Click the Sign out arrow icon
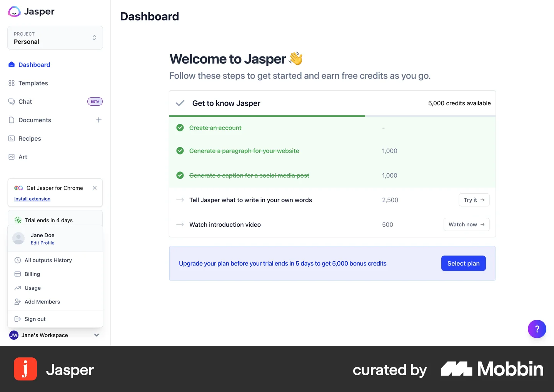554x392 pixels. pyautogui.click(x=18, y=319)
